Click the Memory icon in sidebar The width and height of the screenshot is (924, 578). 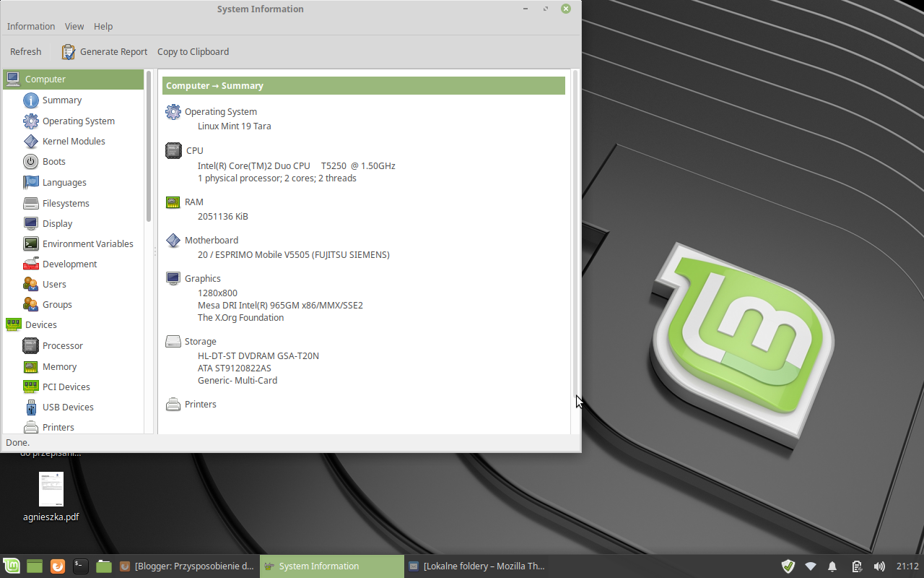point(30,366)
